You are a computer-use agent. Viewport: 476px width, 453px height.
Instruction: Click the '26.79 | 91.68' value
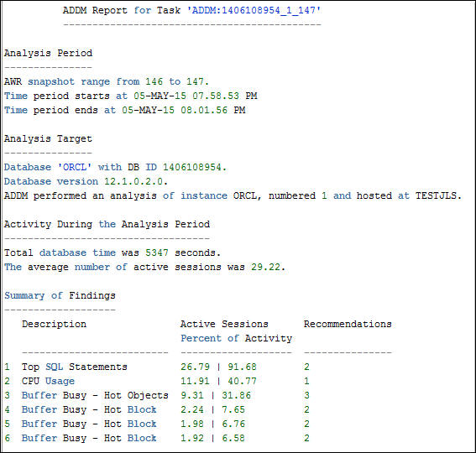click(x=218, y=367)
